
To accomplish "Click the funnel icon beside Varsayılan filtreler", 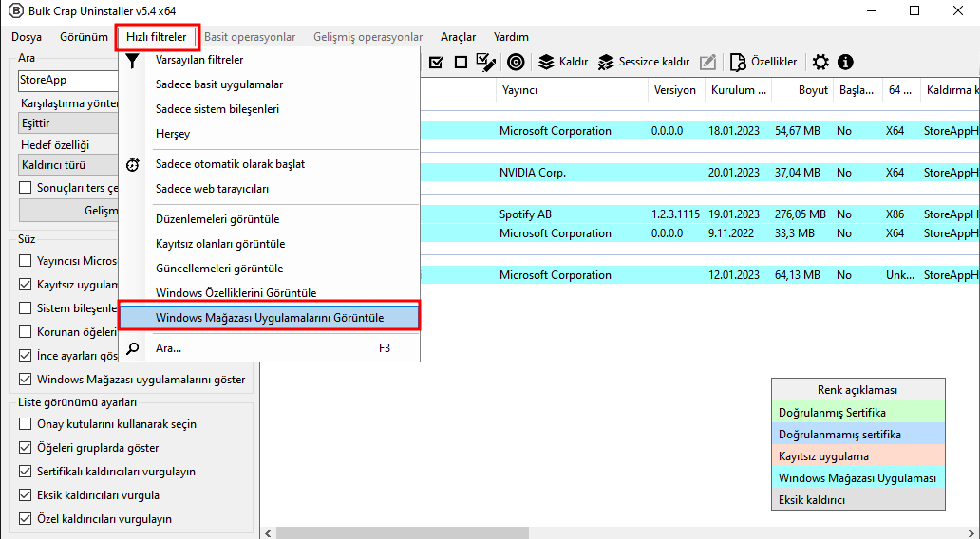I will click(133, 60).
